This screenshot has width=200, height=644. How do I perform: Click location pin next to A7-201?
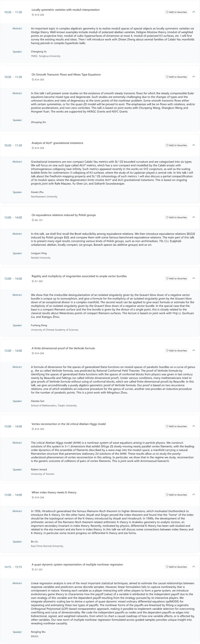[x=33, y=570]
